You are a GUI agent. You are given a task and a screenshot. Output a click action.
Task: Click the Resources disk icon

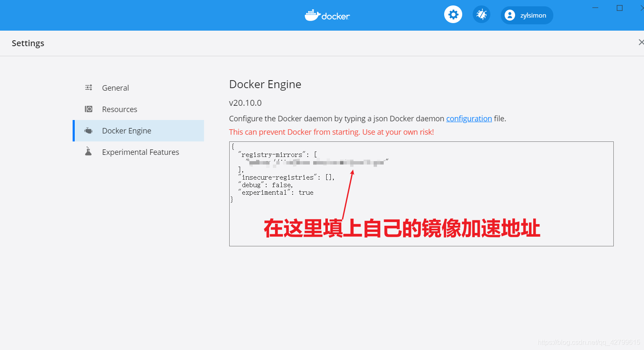click(89, 109)
